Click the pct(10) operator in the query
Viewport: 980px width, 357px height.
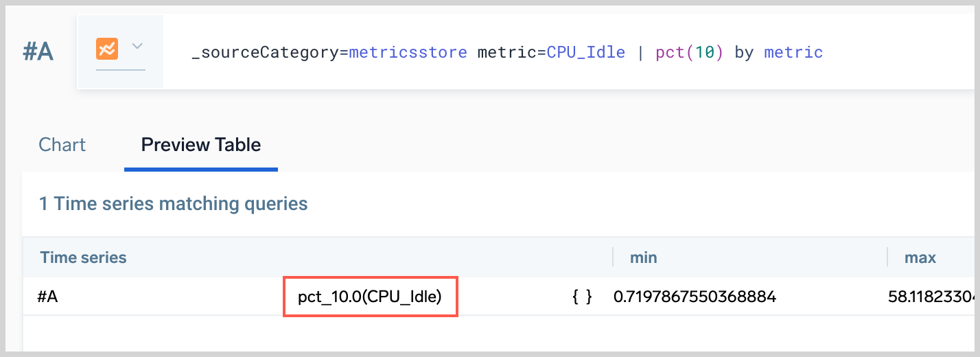690,52
